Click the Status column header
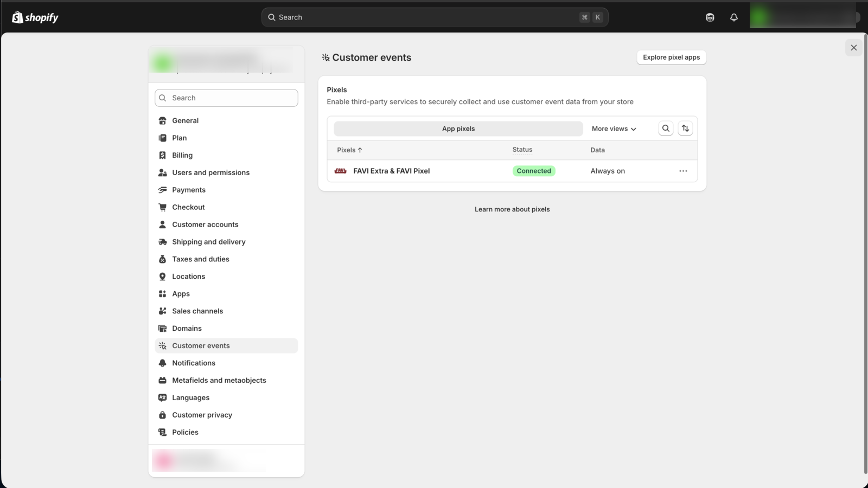Screen dimensions: 868x488 pos(522,150)
